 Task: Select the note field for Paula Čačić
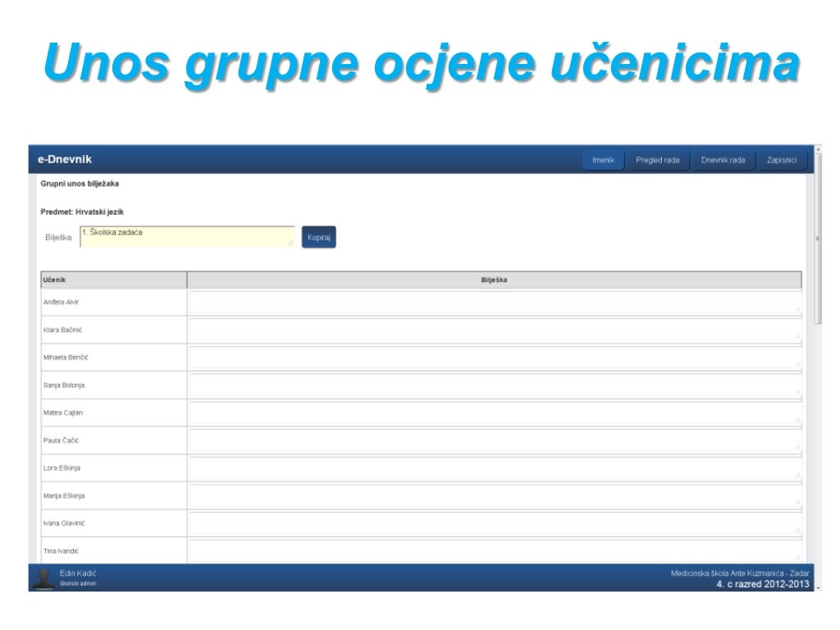click(495, 441)
